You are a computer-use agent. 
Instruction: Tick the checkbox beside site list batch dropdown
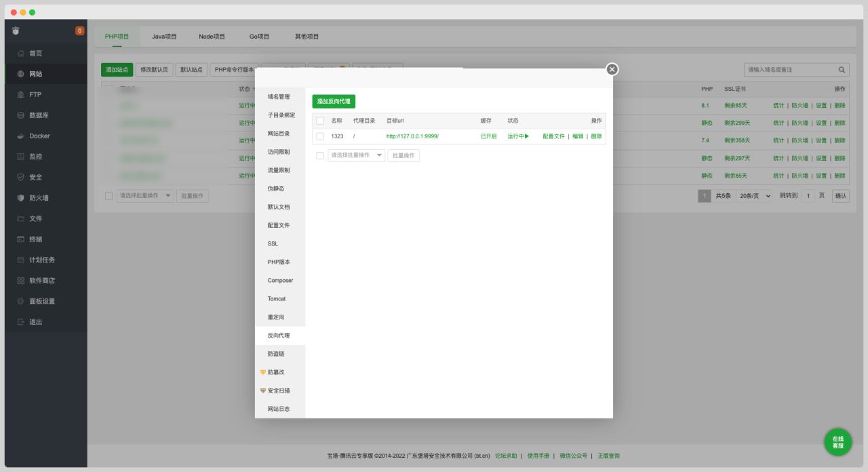108,195
